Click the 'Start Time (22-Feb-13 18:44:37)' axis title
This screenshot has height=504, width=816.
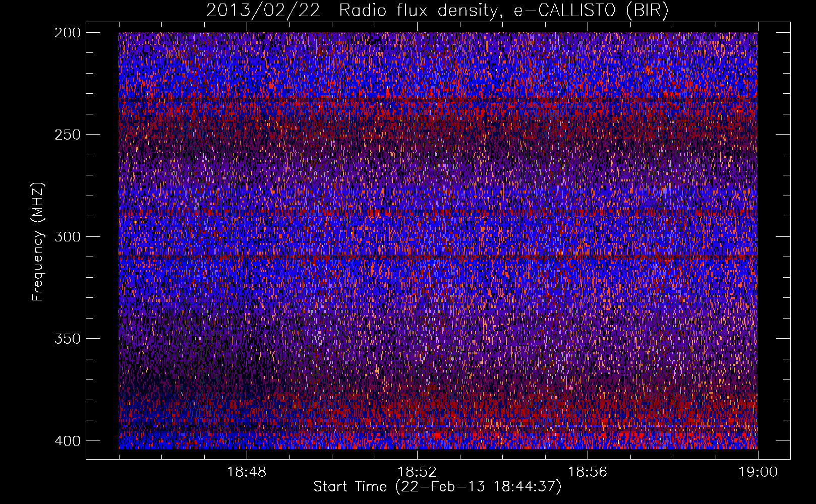[437, 487]
